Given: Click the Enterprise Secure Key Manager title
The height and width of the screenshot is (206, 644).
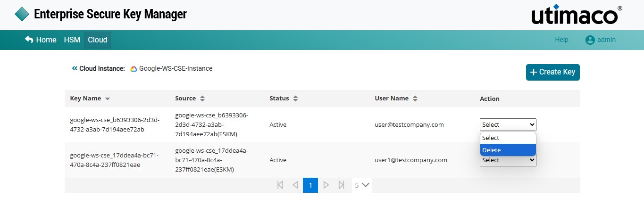Looking at the screenshot, I should 110,14.
